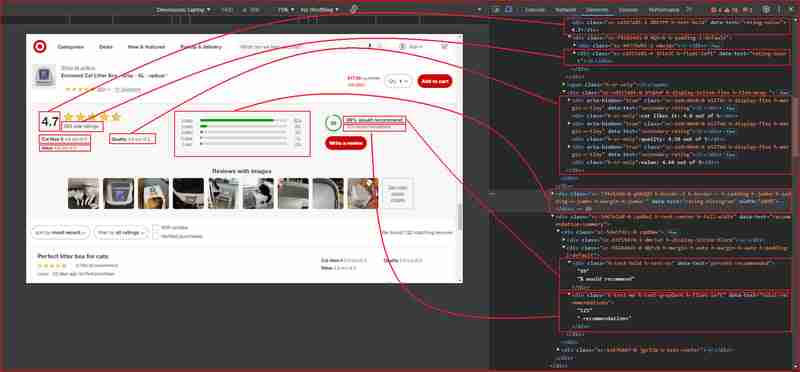
Task: Check the Verified purchases checkbox
Action: [156, 236]
